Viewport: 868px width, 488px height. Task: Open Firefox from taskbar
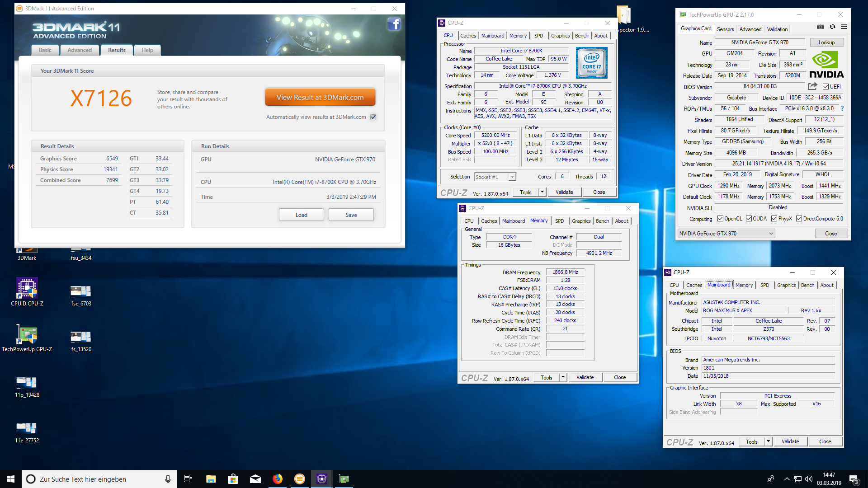[277, 479]
